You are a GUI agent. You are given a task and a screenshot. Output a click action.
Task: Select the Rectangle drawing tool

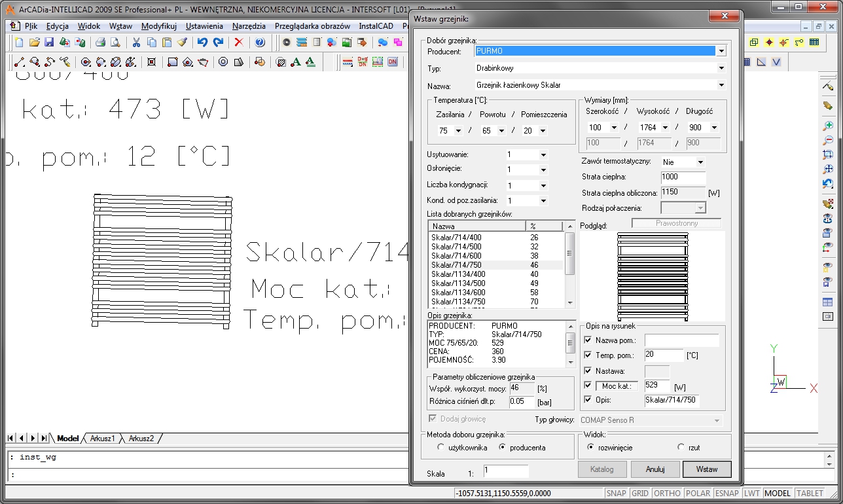pyautogui.click(x=173, y=62)
